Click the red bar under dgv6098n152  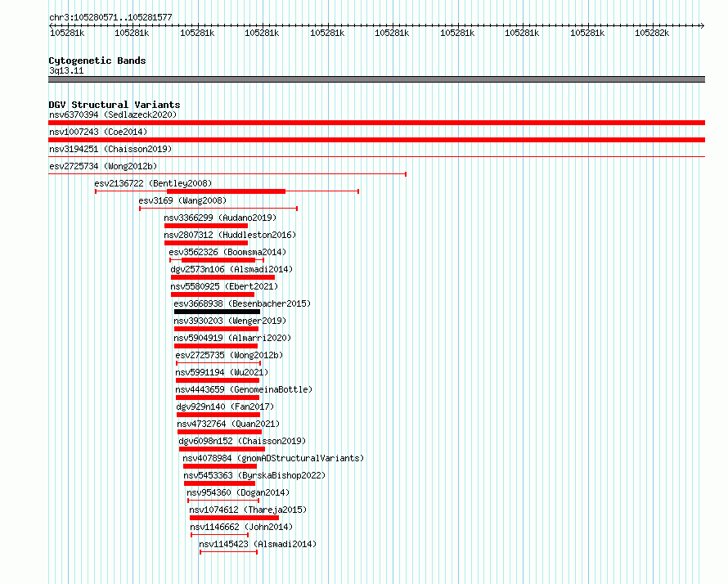click(222, 449)
